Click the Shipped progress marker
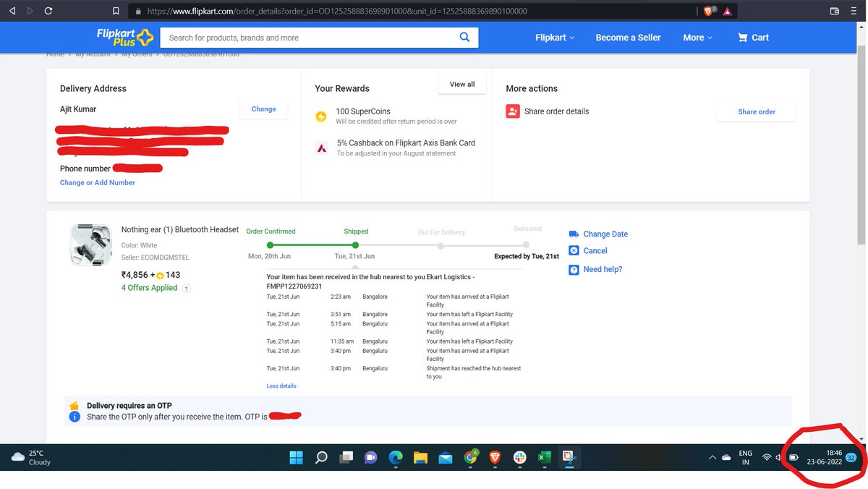The width and height of the screenshot is (868, 489). [355, 245]
